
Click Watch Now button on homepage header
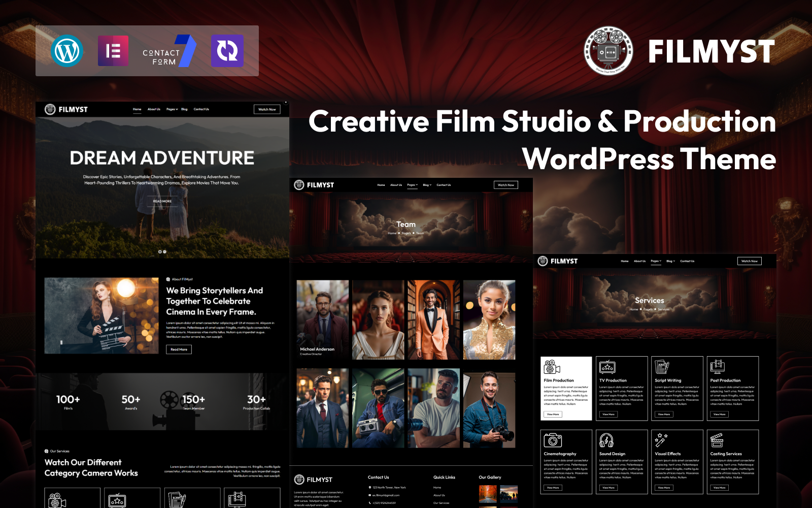point(267,109)
